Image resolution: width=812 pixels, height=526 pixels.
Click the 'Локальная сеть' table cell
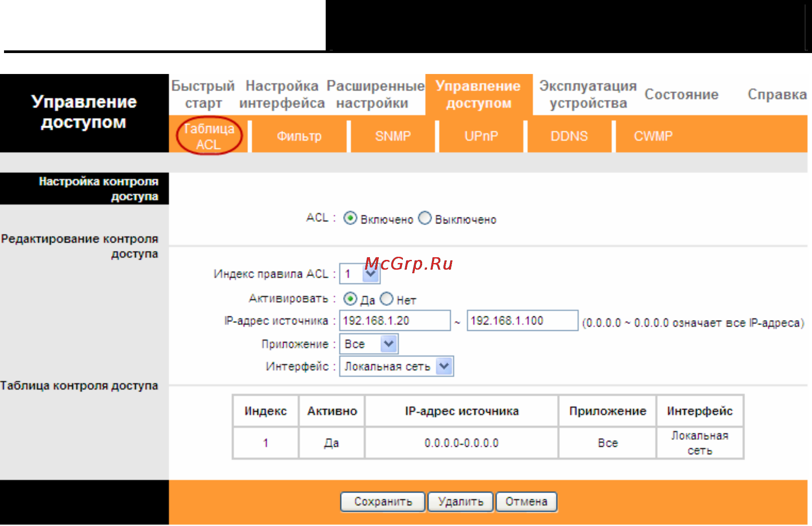(x=700, y=443)
